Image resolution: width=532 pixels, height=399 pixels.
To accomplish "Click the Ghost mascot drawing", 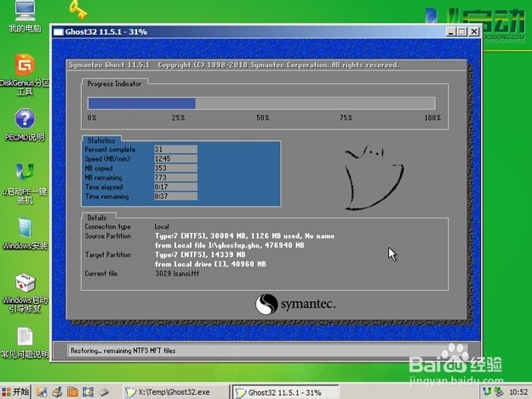I will [375, 178].
